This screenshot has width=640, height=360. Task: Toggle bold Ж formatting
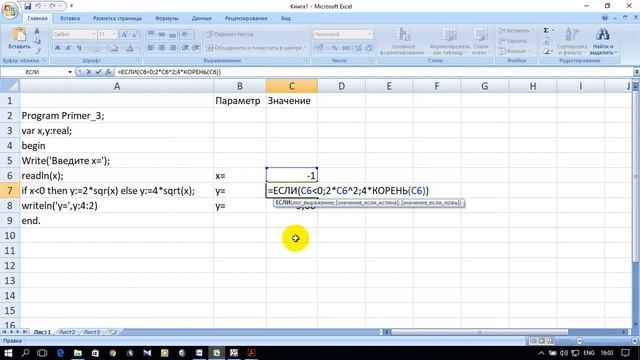pyautogui.click(x=58, y=48)
